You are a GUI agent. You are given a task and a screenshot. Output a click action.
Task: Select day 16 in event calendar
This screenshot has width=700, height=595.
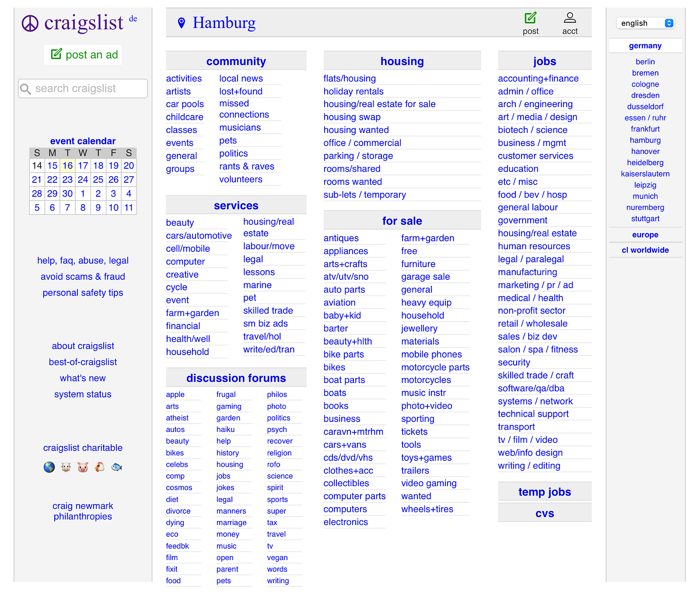pyautogui.click(x=67, y=166)
